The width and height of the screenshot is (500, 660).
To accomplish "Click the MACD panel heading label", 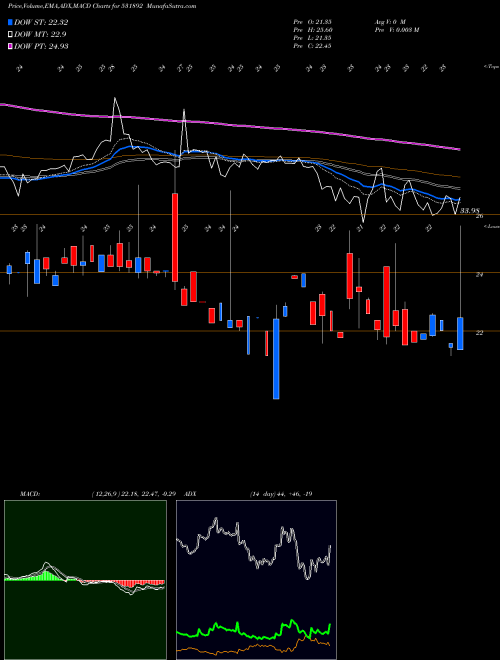I will click(29, 494).
